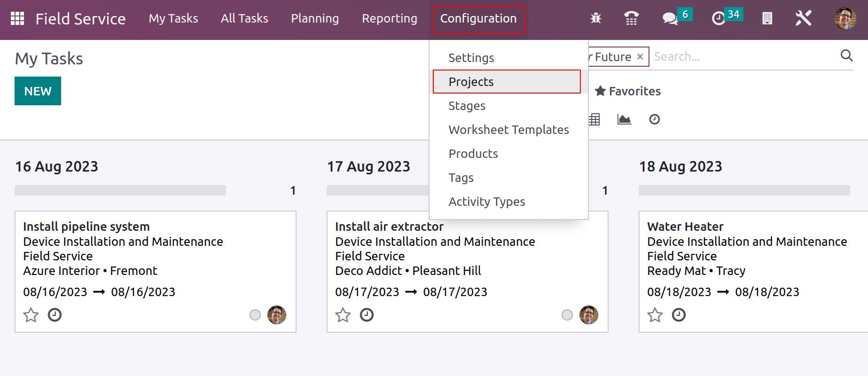
Task: Open activity clock on Install pipeline system
Action: click(55, 315)
